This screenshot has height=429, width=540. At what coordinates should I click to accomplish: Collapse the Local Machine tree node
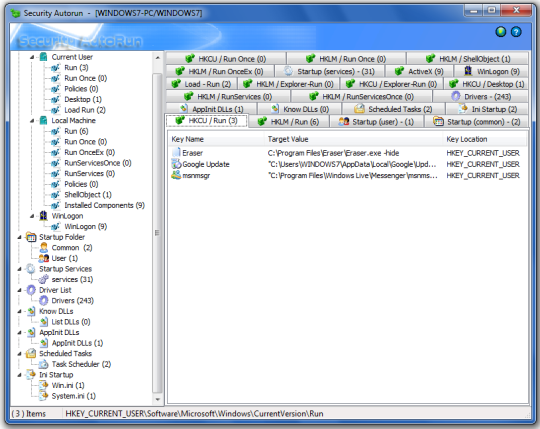(32, 121)
